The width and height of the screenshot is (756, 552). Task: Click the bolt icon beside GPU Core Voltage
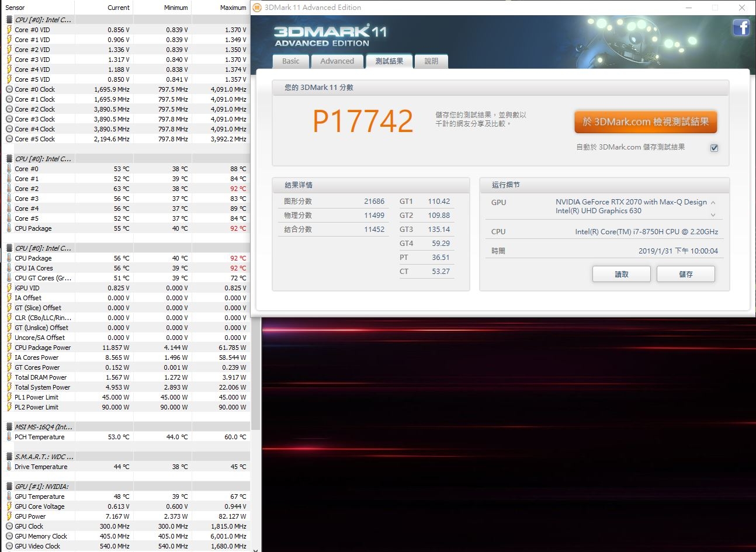point(9,506)
